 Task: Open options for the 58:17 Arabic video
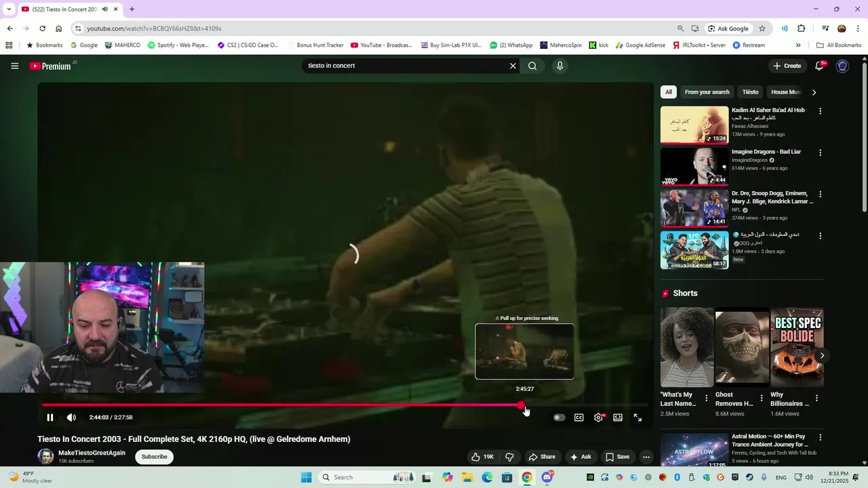820,236
